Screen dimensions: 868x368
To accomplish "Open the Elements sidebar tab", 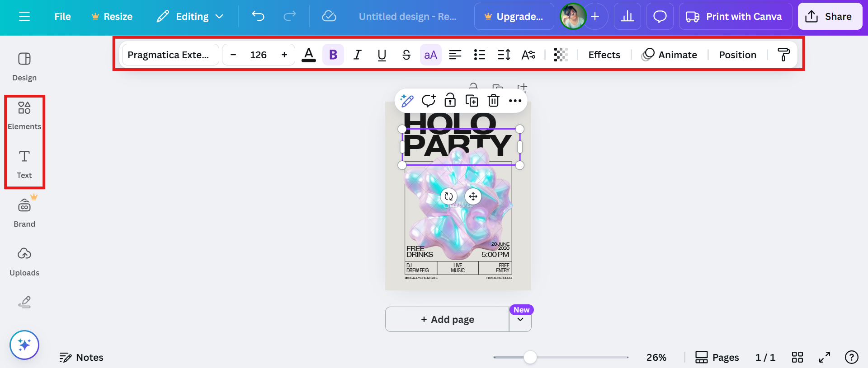I will pos(24,116).
